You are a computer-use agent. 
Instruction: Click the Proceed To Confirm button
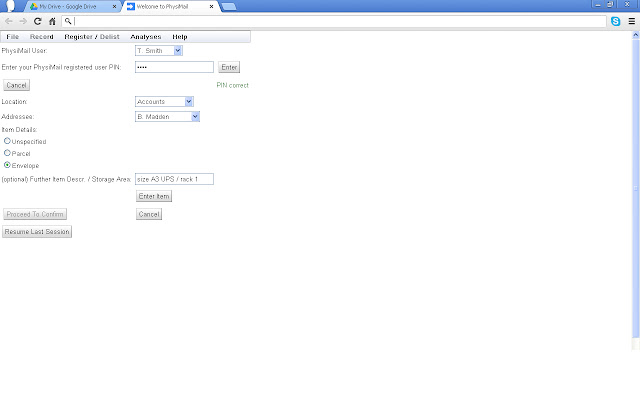(35, 214)
